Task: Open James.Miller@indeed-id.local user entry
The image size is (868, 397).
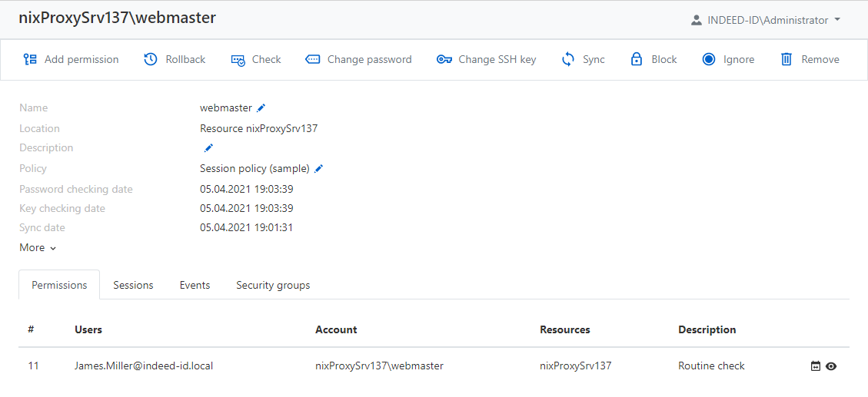Action: pos(143,366)
